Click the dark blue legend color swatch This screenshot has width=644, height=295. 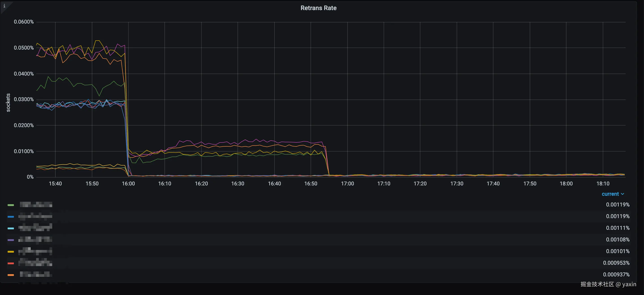[x=11, y=217]
